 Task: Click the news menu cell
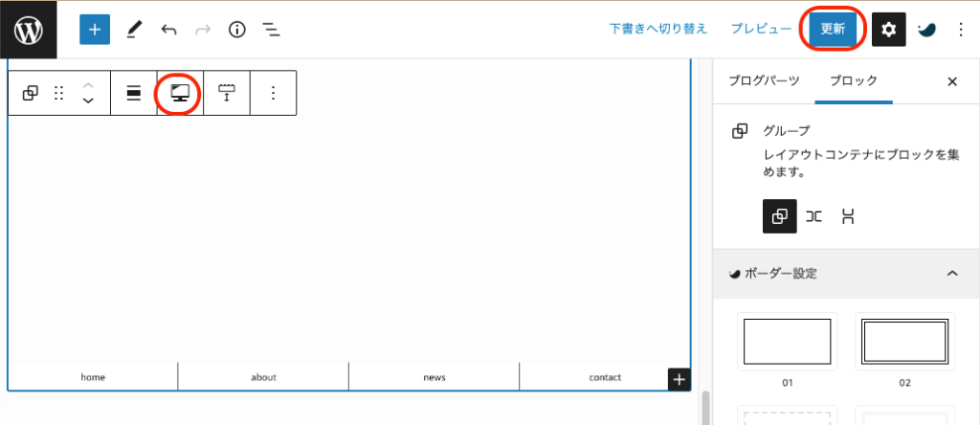434,377
